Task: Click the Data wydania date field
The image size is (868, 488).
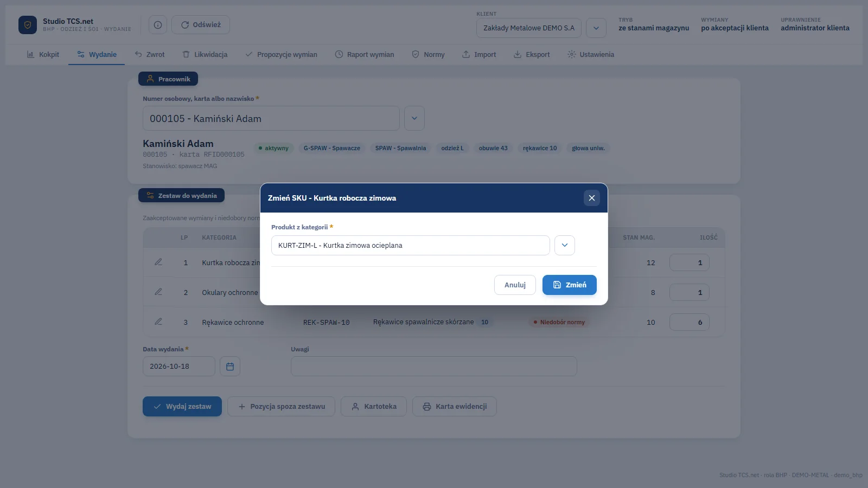Action: coord(179,367)
